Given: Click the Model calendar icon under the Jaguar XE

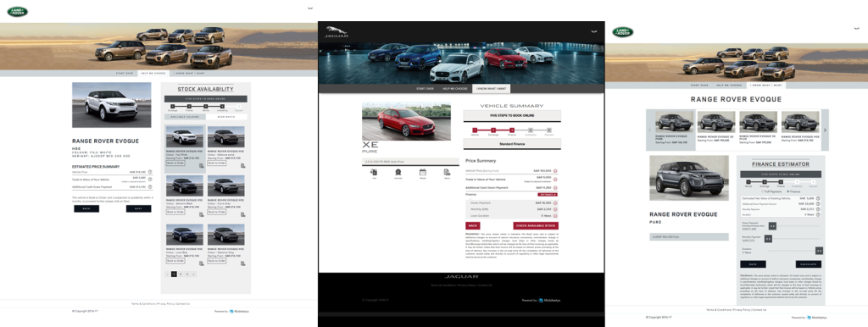Looking at the screenshot, I should click(x=422, y=172).
